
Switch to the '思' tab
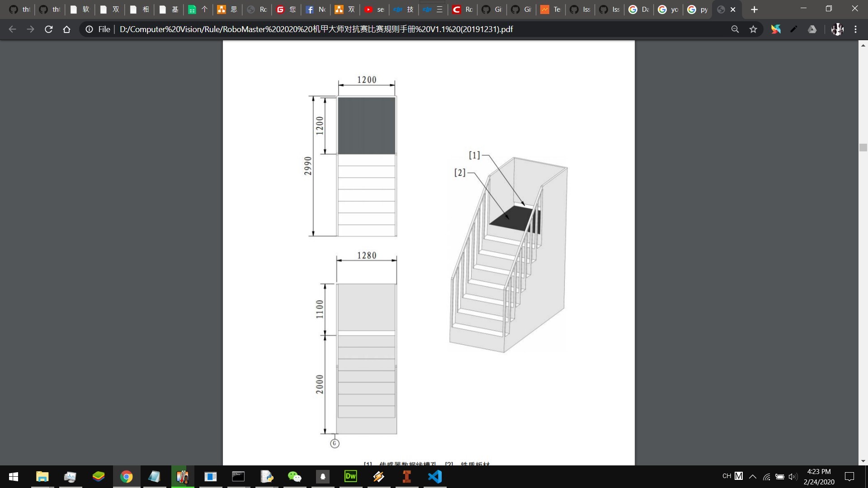[x=227, y=9]
